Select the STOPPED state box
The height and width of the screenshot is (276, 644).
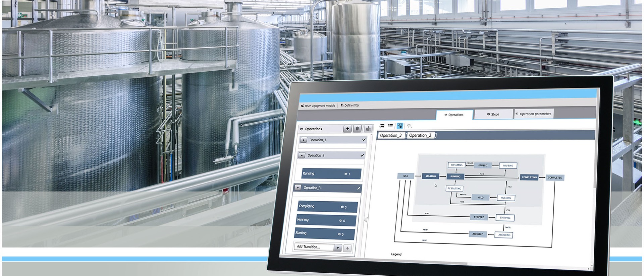pos(479,217)
